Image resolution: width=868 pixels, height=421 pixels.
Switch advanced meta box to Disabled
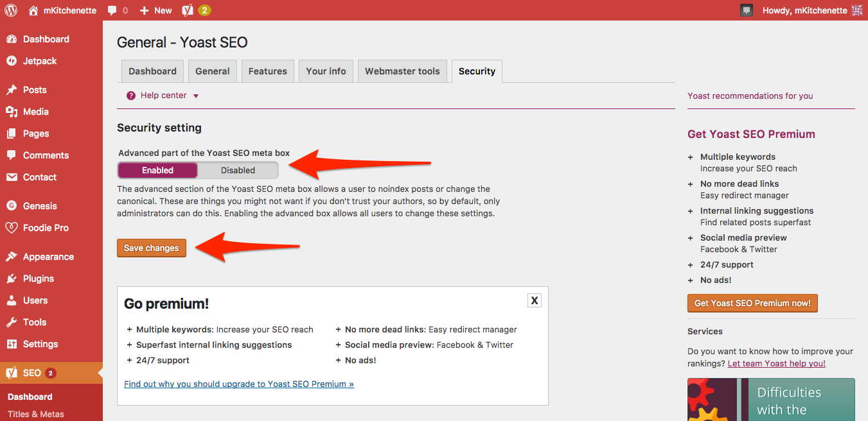pyautogui.click(x=238, y=170)
